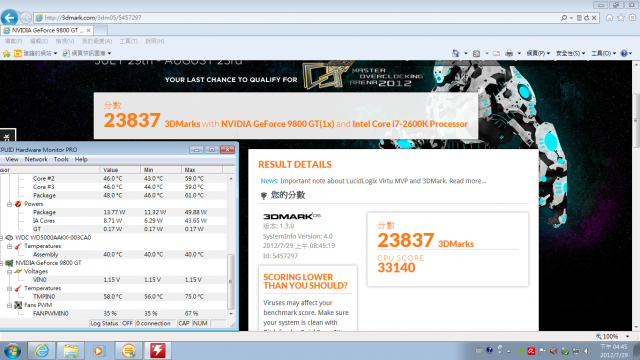Select the VIN0 voltage row
The image size is (640, 360).
point(113,280)
